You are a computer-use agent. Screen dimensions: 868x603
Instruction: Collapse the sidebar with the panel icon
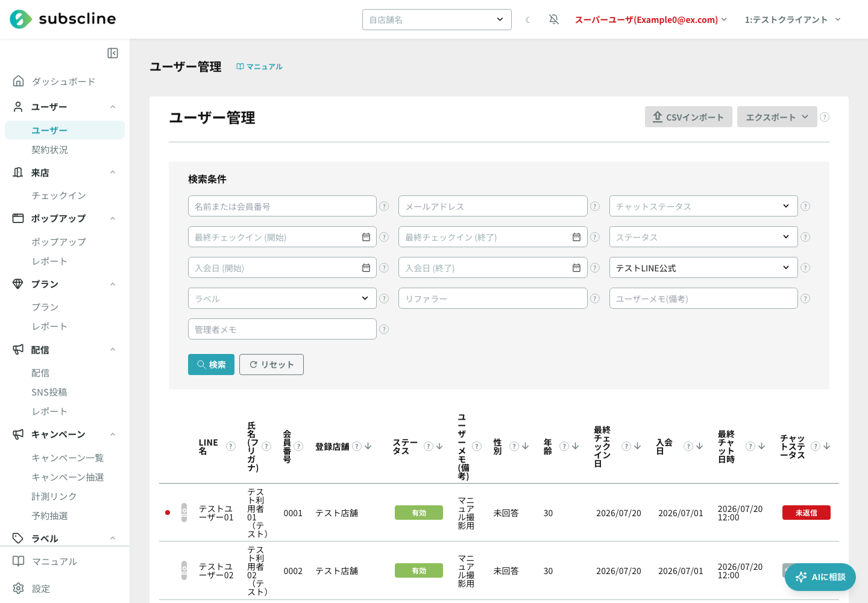(x=113, y=53)
